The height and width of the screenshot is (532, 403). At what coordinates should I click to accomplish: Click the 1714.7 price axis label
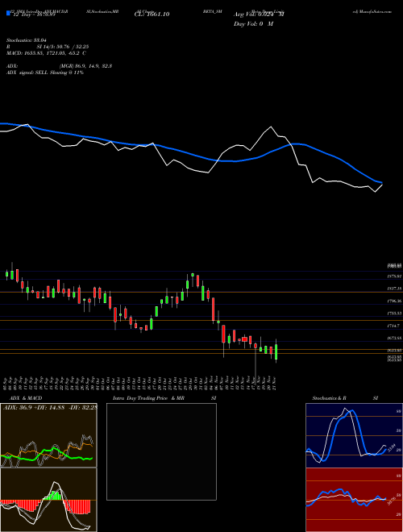point(394,326)
